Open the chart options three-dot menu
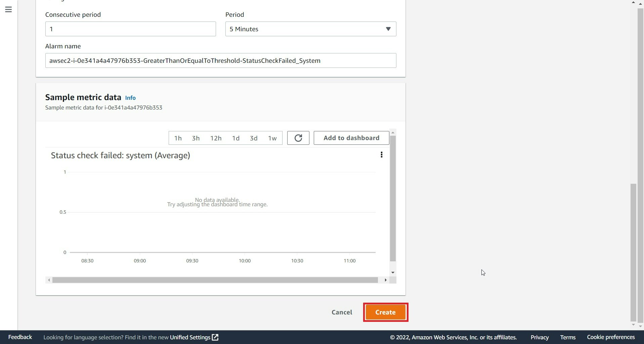The width and height of the screenshot is (644, 344). point(381,155)
